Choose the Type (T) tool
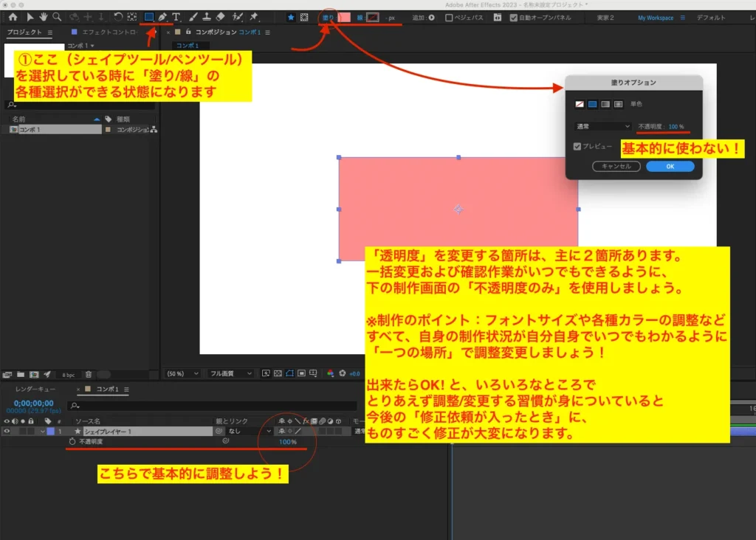Image resolution: width=756 pixels, height=540 pixels. 176,17
